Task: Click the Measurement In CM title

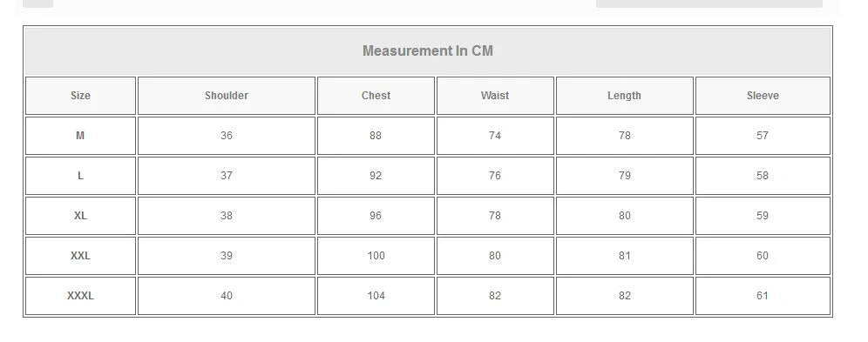Action: coord(427,50)
